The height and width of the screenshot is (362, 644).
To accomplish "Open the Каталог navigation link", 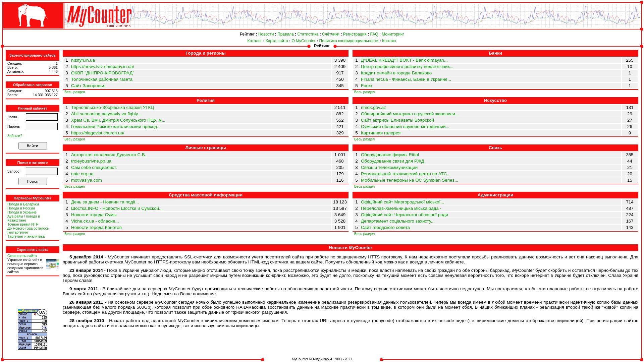I will coord(255,41).
